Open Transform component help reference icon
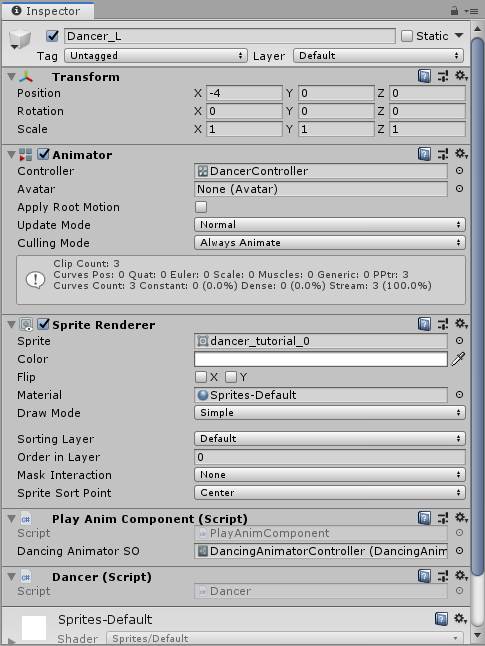This screenshot has height=646, width=485. click(424, 76)
